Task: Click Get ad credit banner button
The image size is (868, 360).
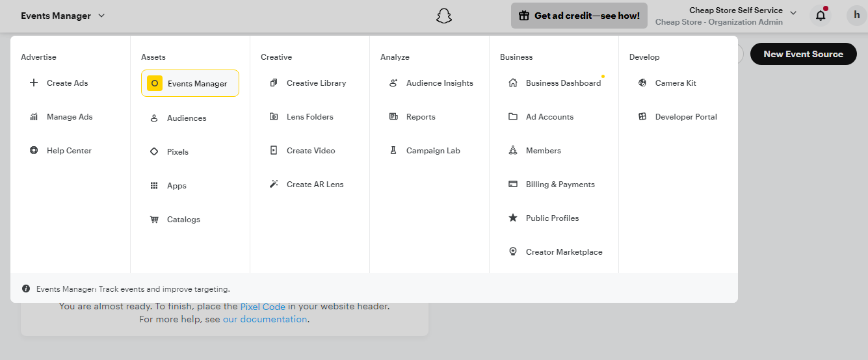Action: point(579,16)
